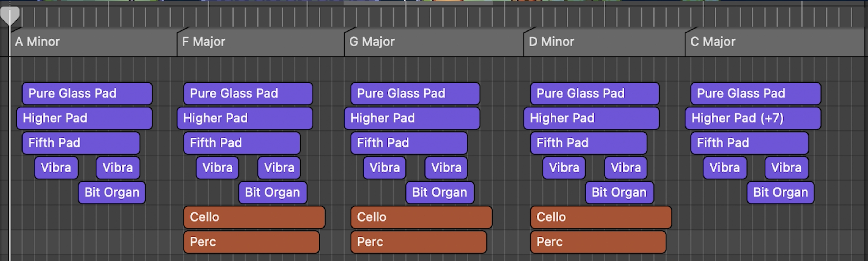The height and width of the screenshot is (261, 868).
Task: Select Pure Glass Pad region in G Major
Action: point(415,94)
